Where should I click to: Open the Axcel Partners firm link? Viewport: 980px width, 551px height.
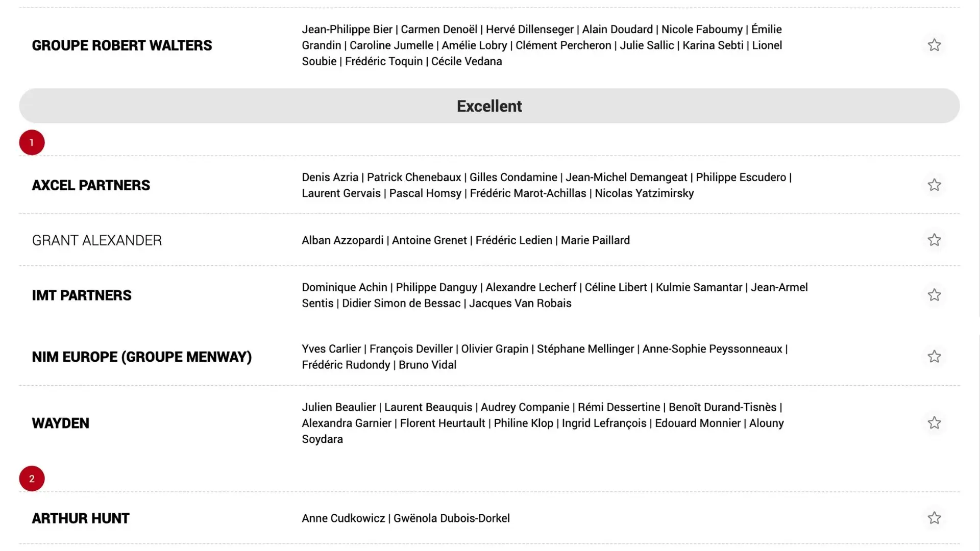91,185
